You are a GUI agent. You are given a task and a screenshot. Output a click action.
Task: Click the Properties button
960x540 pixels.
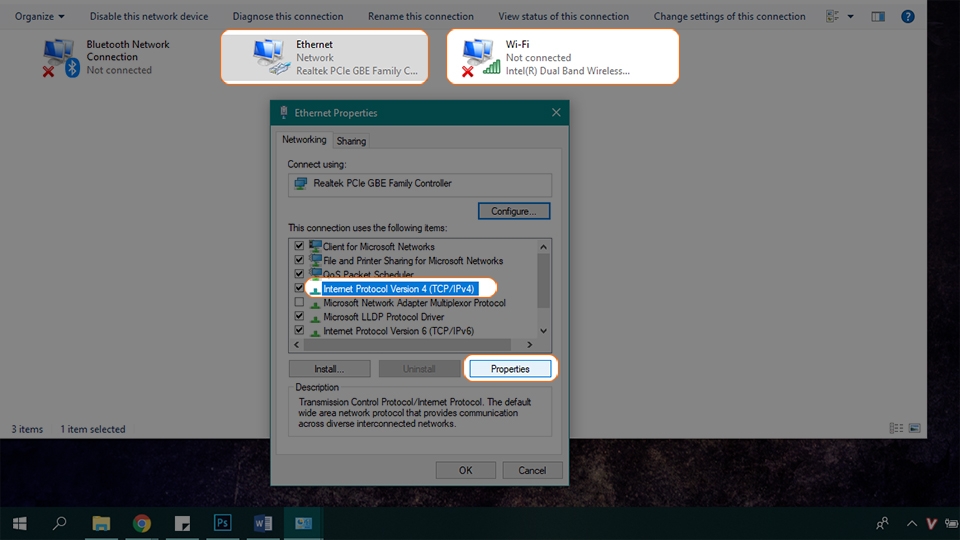pos(510,369)
